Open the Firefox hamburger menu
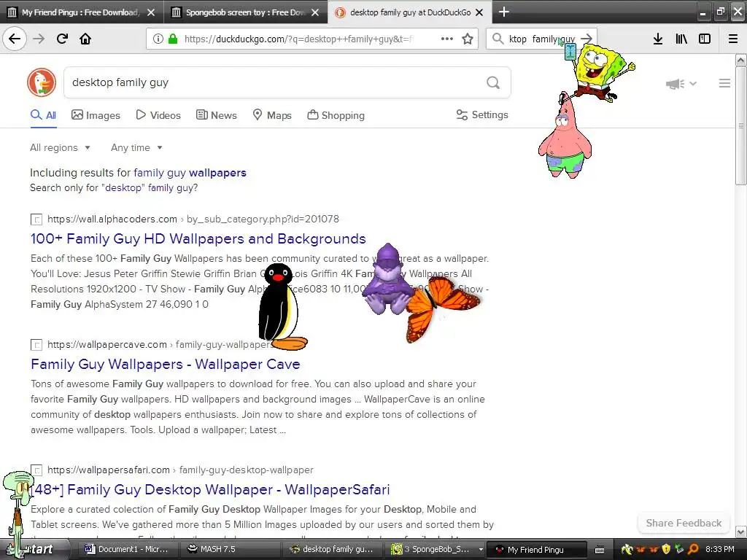This screenshot has height=560, width=747. pos(733,39)
